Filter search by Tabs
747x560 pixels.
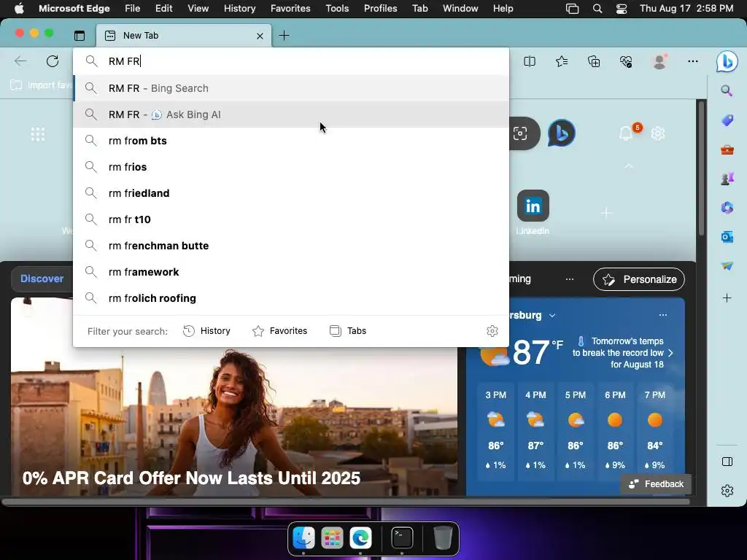coord(348,331)
